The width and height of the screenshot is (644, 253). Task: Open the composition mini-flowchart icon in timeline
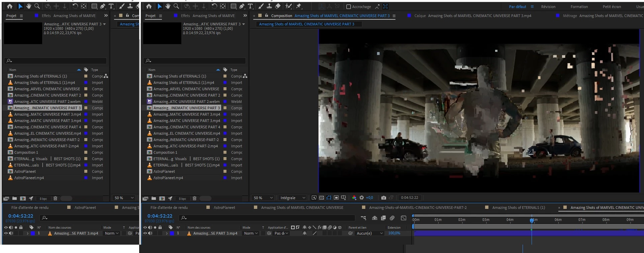363,218
